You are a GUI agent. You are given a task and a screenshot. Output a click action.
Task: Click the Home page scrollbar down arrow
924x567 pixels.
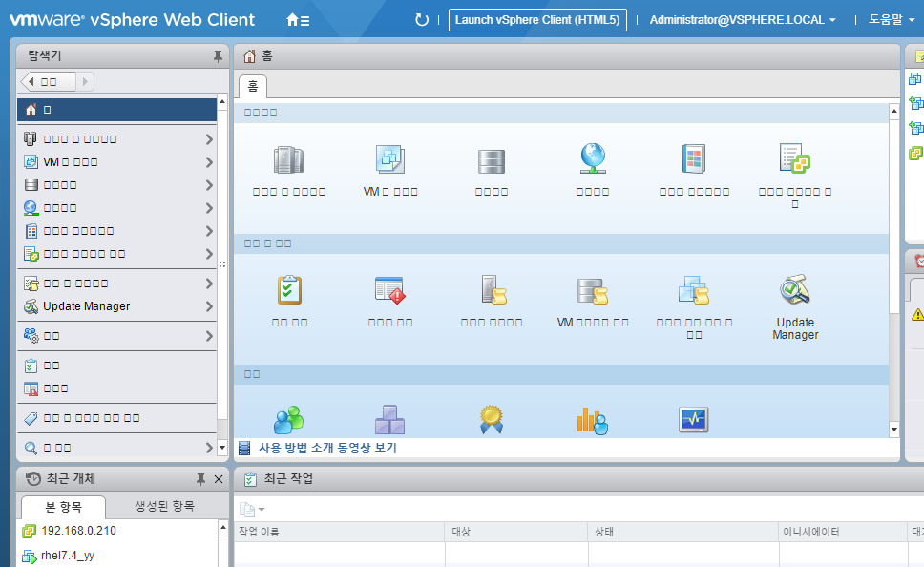[x=894, y=430]
